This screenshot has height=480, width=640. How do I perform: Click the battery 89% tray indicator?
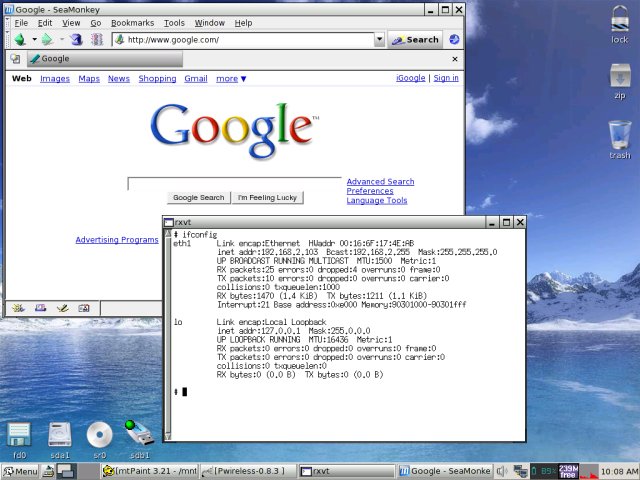(x=544, y=471)
